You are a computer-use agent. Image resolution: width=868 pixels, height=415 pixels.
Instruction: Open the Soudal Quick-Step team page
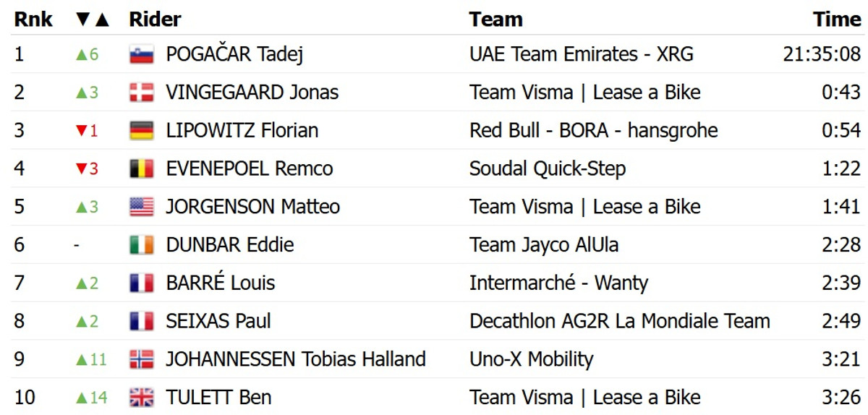(547, 169)
